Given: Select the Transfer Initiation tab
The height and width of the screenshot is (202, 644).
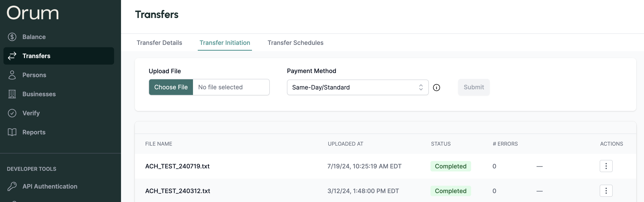Looking at the screenshot, I should tap(225, 43).
